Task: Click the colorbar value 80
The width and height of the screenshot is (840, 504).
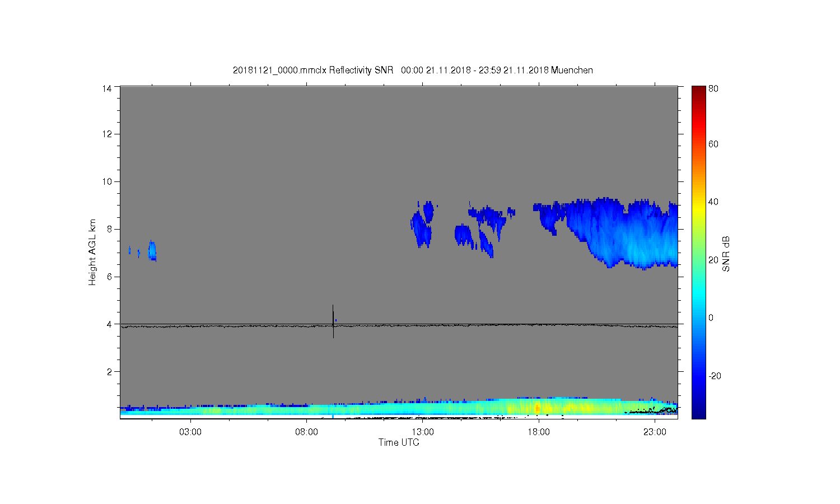Action: [x=713, y=89]
